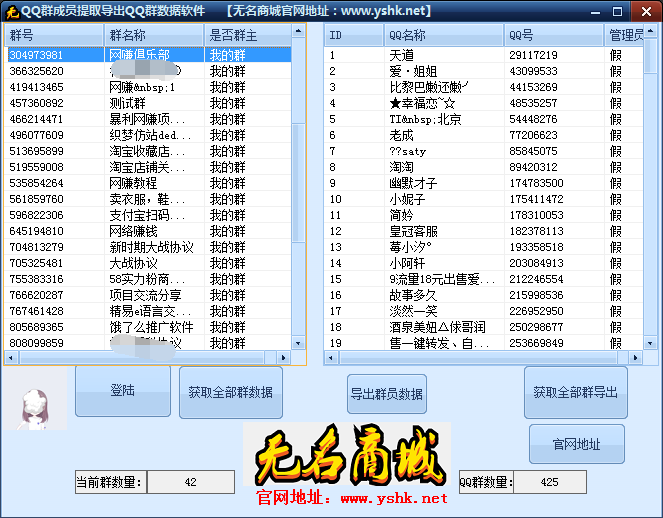Screen dimensions: 663x518
Task: Click group list scroll left arrow
Action: 11,358
